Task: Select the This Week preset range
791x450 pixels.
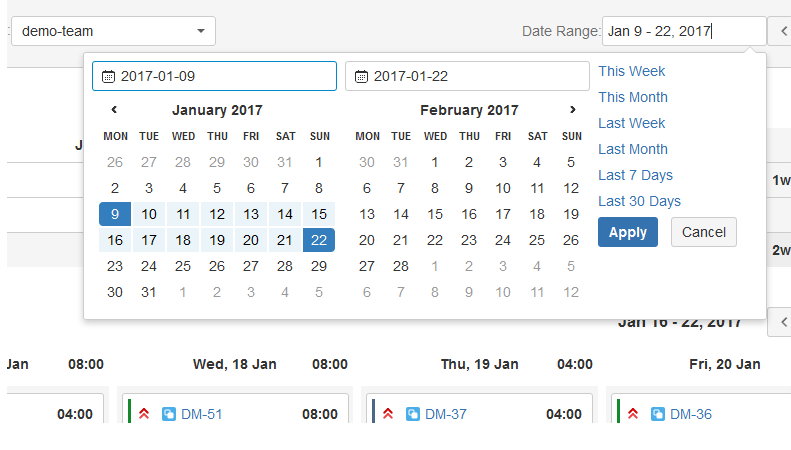Action: pyautogui.click(x=631, y=71)
